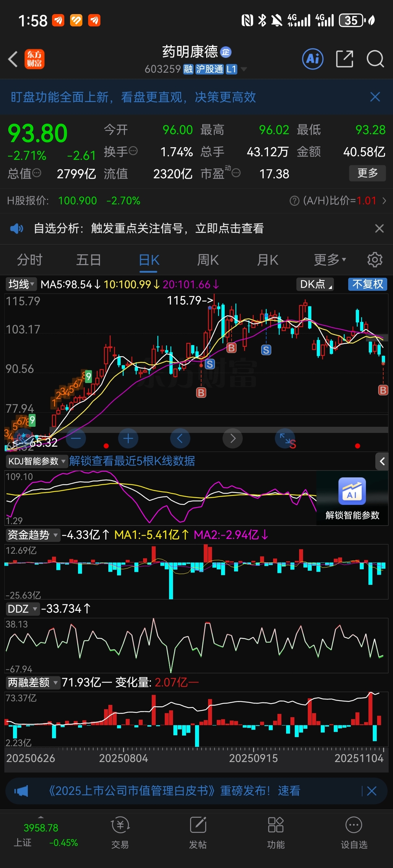Open 功能 in bottom bar
The width and height of the screenshot is (393, 868).
click(276, 833)
